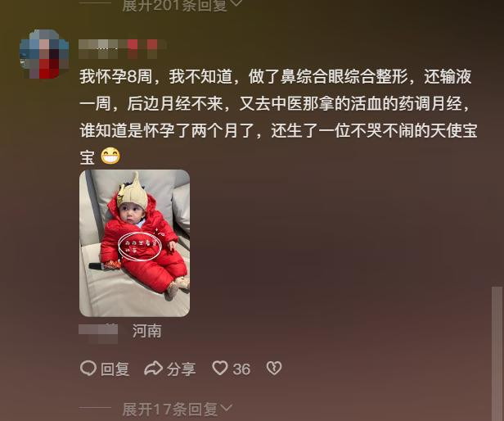Like the comment with the heart icon
The image size is (504, 421).
click(220, 369)
